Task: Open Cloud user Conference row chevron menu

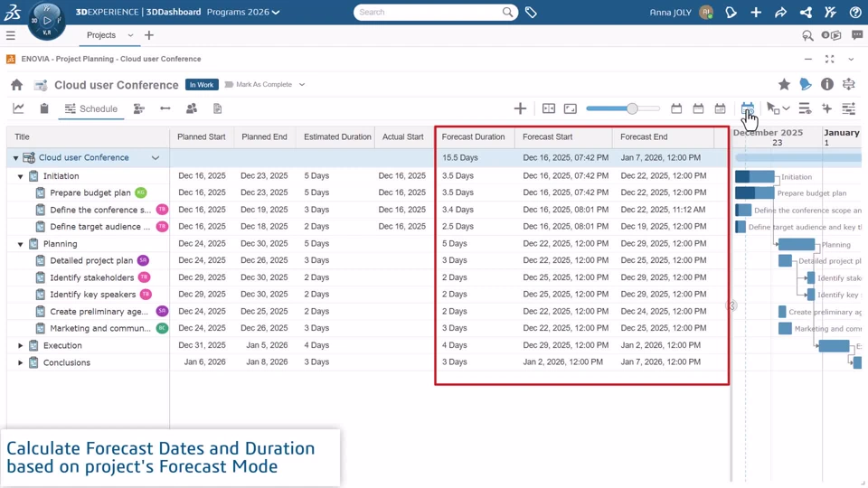Action: [156, 157]
